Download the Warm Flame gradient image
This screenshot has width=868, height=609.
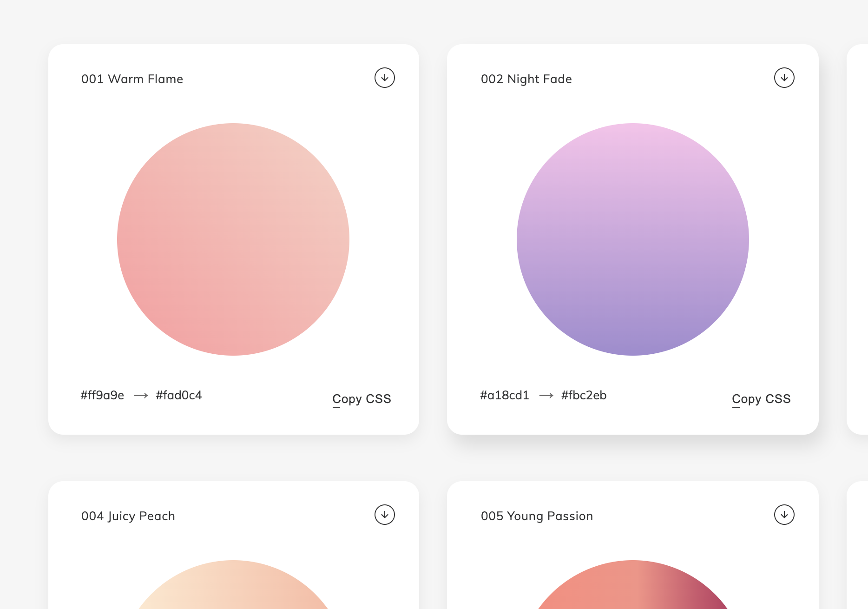[384, 78]
